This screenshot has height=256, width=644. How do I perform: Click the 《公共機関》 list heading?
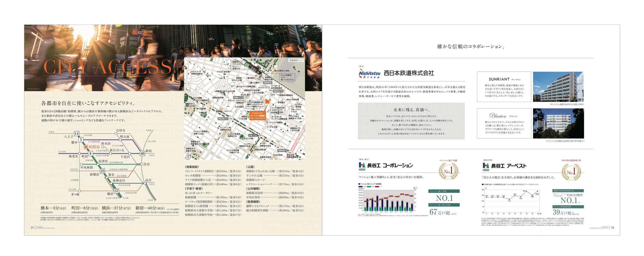coord(253,188)
